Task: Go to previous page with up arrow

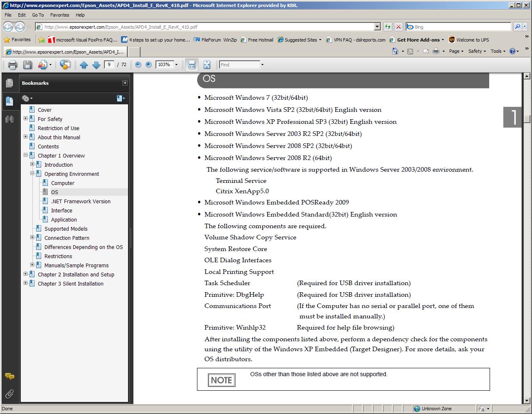Action: pos(84,65)
